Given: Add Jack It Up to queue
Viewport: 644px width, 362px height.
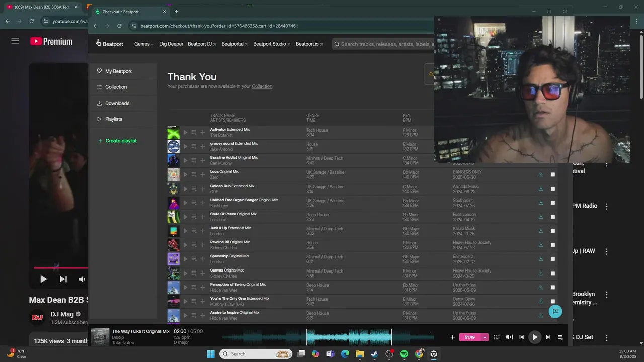Looking at the screenshot, I should coord(194,231).
